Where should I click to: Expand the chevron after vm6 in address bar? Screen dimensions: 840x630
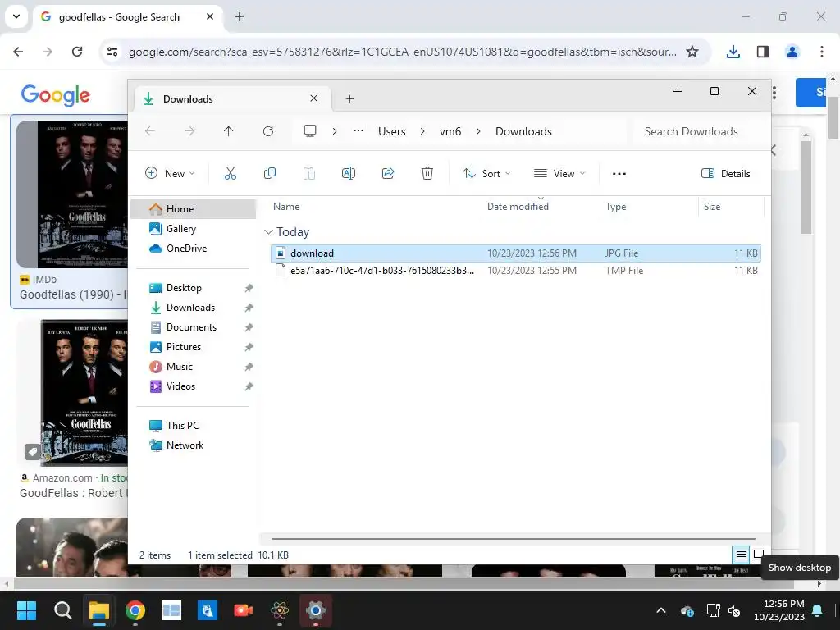[x=478, y=131]
